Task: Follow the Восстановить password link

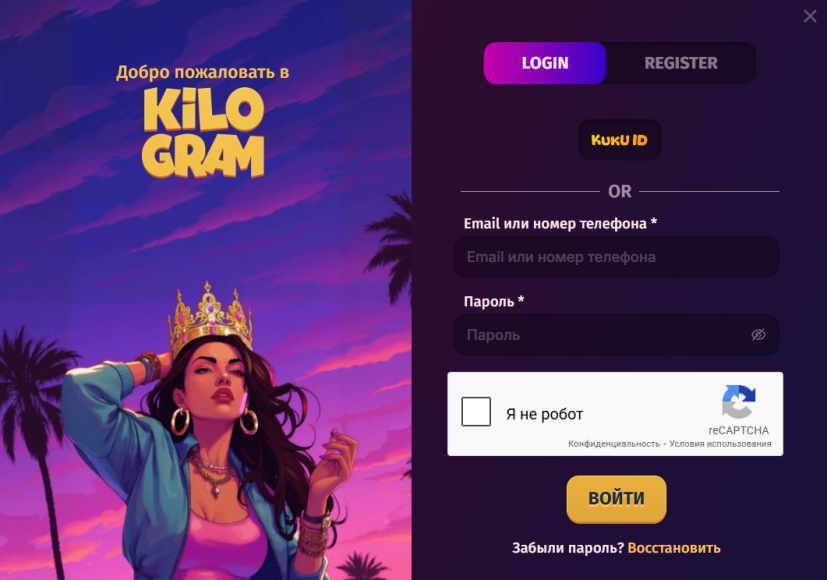Action: [674, 548]
